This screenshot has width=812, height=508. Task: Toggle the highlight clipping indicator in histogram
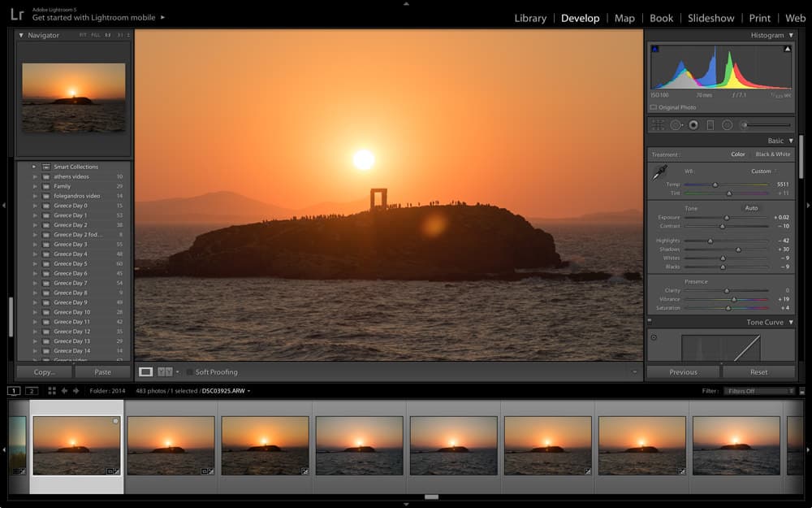pyautogui.click(x=787, y=49)
